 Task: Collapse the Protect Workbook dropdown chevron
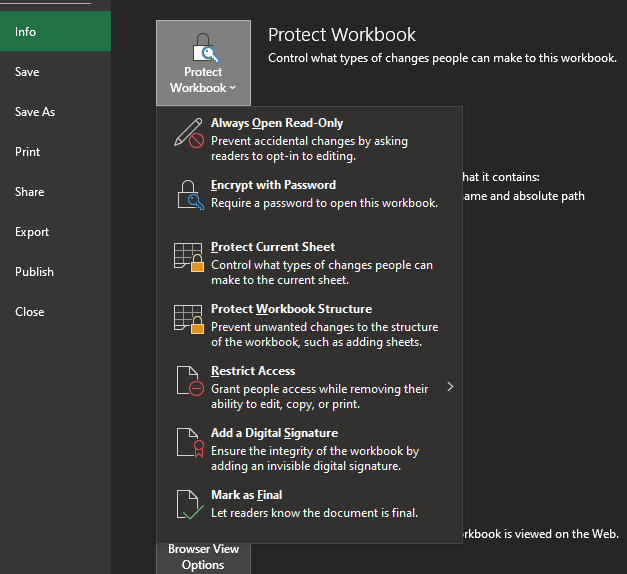click(x=233, y=88)
